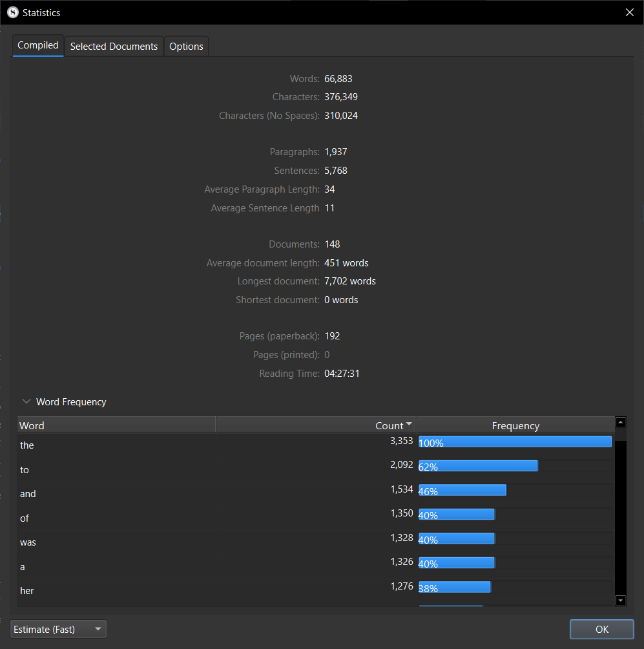Close the Statistics dialog window
The height and width of the screenshot is (649, 644).
click(630, 12)
